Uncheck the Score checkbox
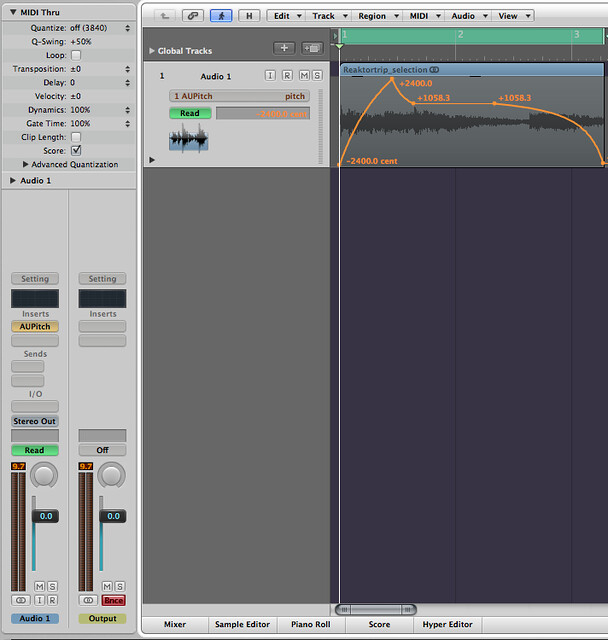 pos(76,150)
